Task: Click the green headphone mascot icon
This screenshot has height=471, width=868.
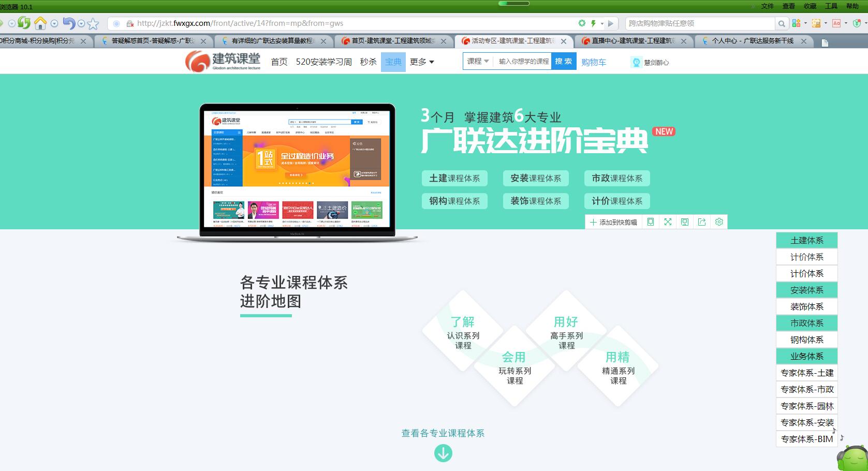Action: 852,458
